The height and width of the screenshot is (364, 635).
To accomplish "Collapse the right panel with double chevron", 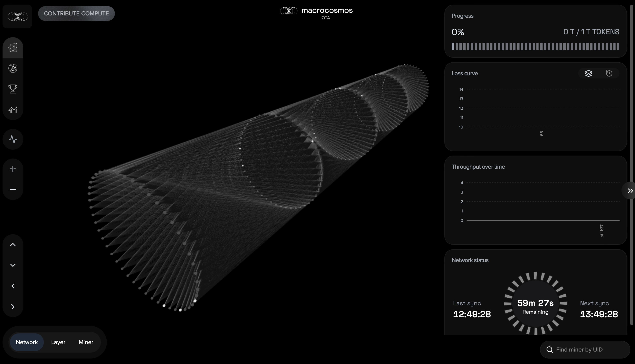I will [x=630, y=191].
